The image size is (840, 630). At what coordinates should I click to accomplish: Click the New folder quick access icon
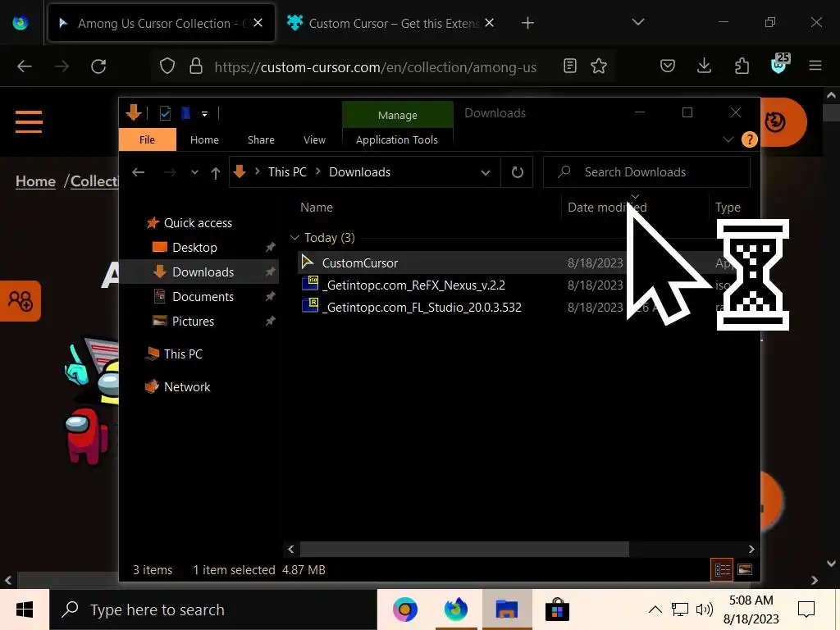(x=185, y=113)
